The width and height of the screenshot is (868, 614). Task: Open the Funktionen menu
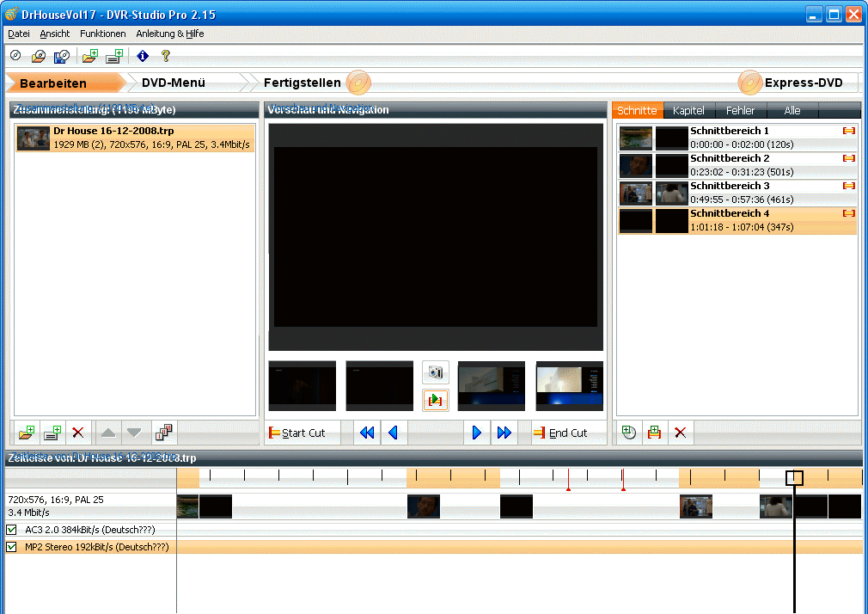(102, 34)
